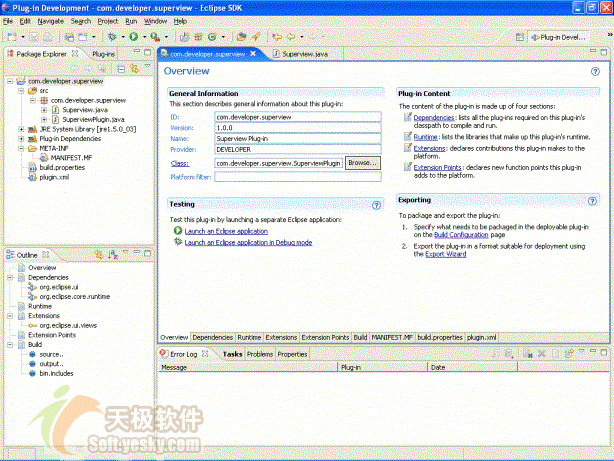This screenshot has height=461, width=614.
Task: Click the External Tools toolbar icon
Action: click(x=155, y=37)
